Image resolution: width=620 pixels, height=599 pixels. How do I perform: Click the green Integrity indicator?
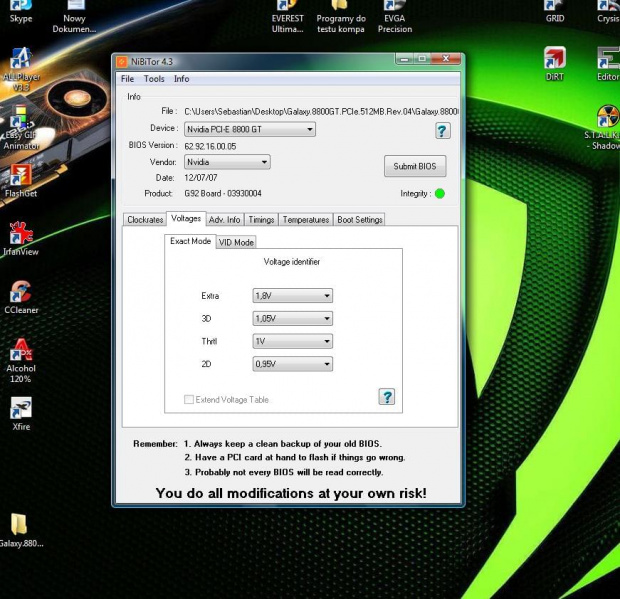coord(440,194)
